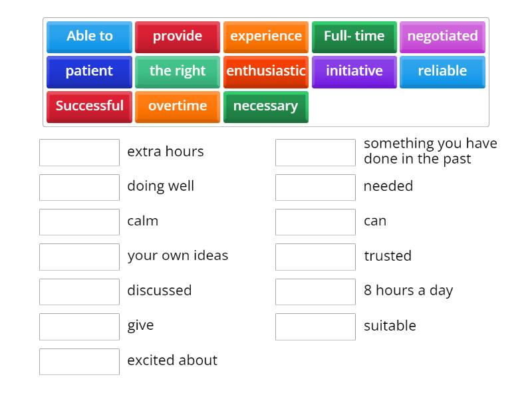Select the "overtime" word tile
Image resolution: width=532 pixels, height=399 pixels.
coord(177,106)
